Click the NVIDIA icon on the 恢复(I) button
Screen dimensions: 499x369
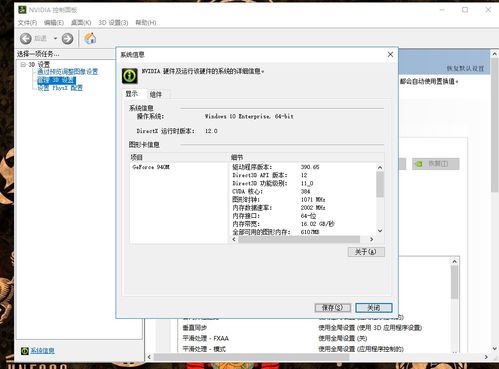[419, 164]
